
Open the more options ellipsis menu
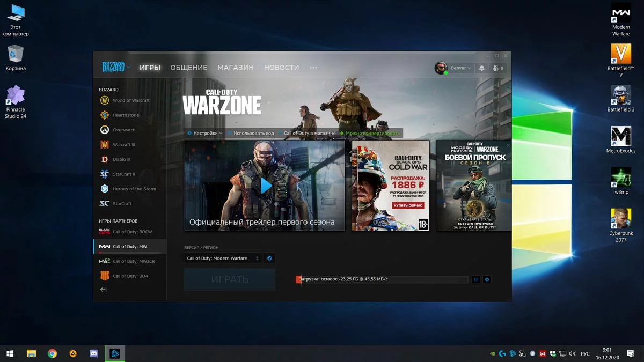click(x=313, y=68)
